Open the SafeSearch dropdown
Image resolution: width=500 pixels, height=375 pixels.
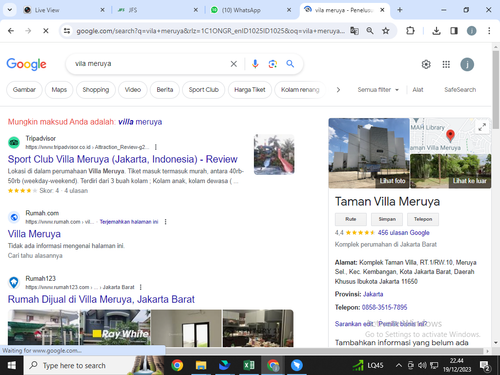[460, 90]
